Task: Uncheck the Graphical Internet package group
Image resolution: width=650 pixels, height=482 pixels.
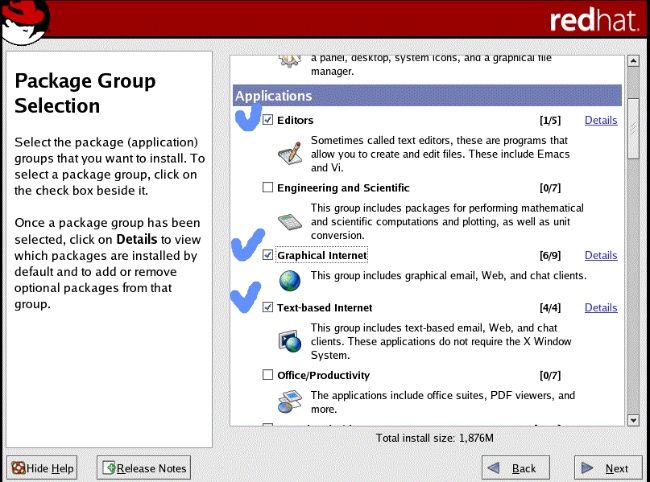Action: [x=268, y=255]
